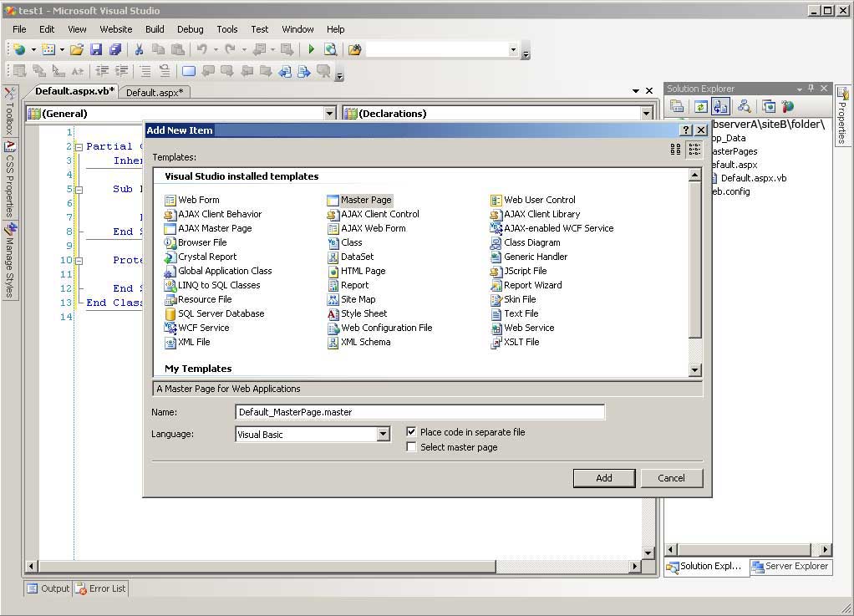Open the Add New Item icon dropdown arrow

[x=62, y=49]
